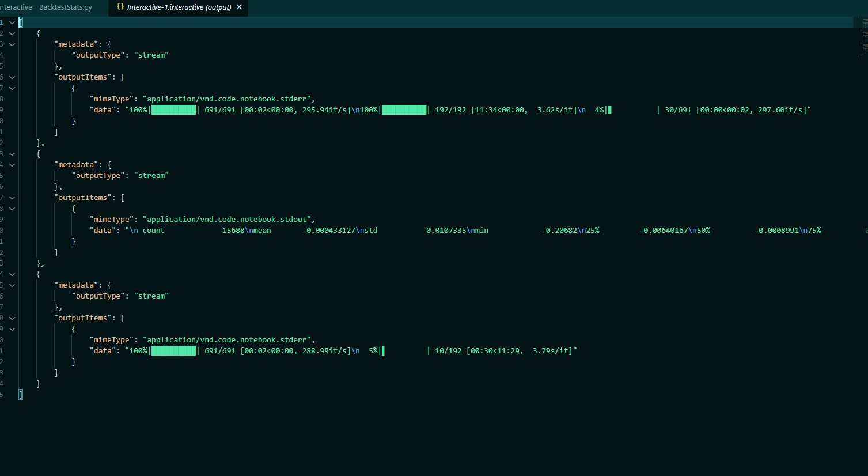
Task: Close the Interactive-1.interactive (output) tab
Action: (x=239, y=7)
